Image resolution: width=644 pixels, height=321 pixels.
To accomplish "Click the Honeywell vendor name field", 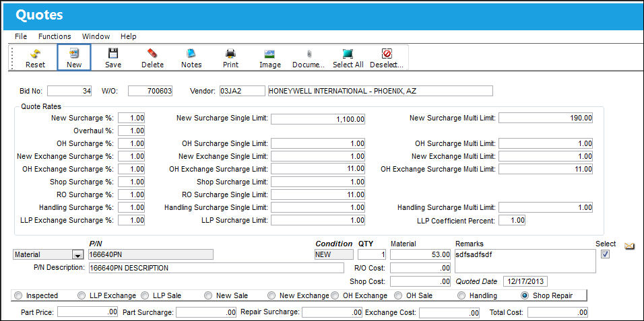I will pyautogui.click(x=380, y=91).
